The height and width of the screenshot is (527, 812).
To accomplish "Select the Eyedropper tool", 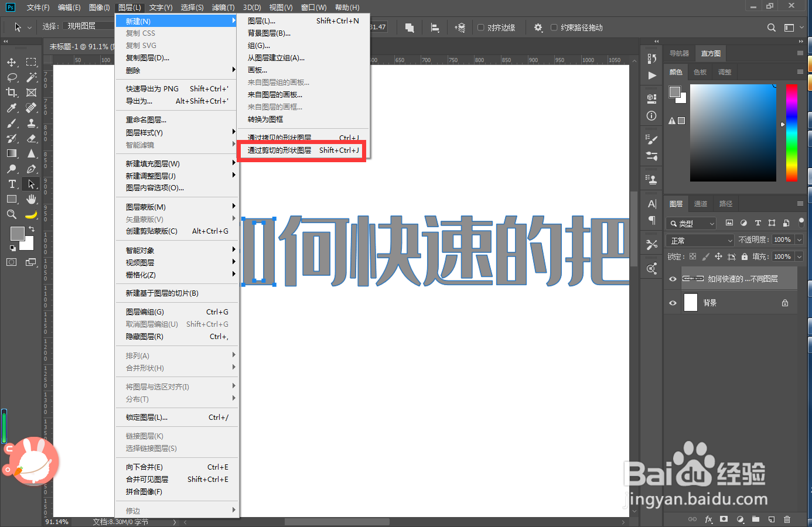I will coord(12,108).
